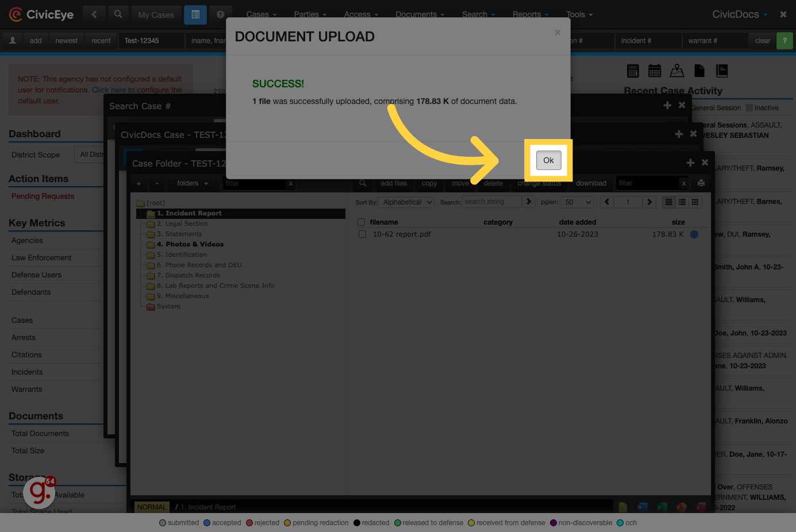
Task: Click download in Case Folder toolbar
Action: click(x=591, y=183)
